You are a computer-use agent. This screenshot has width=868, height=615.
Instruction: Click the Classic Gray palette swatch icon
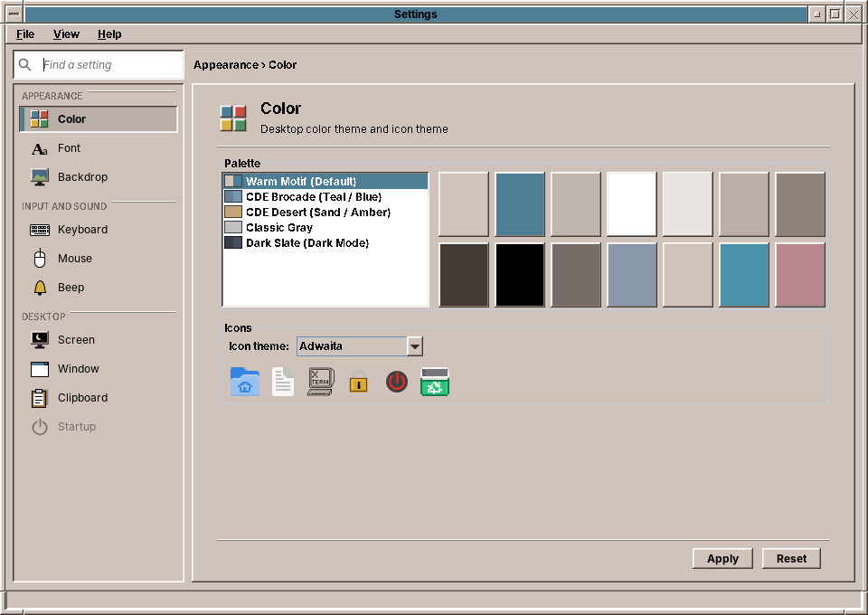coord(233,228)
